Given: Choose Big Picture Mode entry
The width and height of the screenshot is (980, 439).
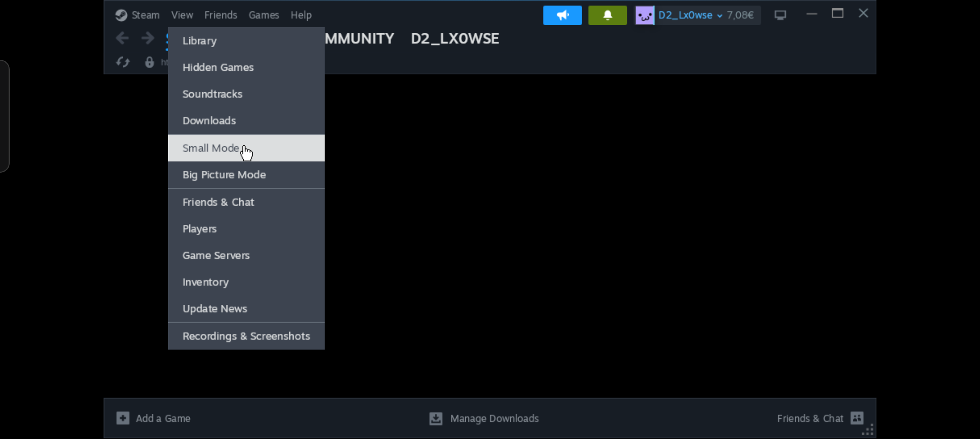Looking at the screenshot, I should tap(224, 175).
